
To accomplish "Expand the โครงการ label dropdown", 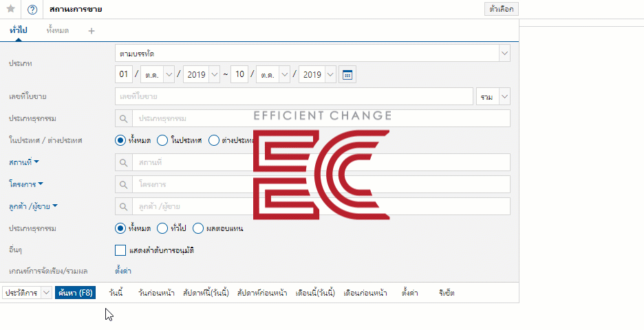I will pos(40,184).
